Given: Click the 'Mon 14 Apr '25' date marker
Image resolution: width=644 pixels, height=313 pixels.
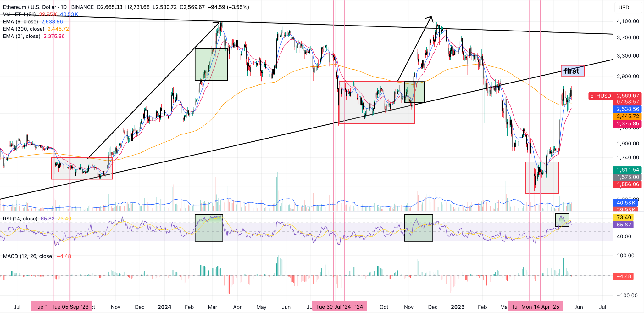Looking at the screenshot, I should click(x=540, y=307).
